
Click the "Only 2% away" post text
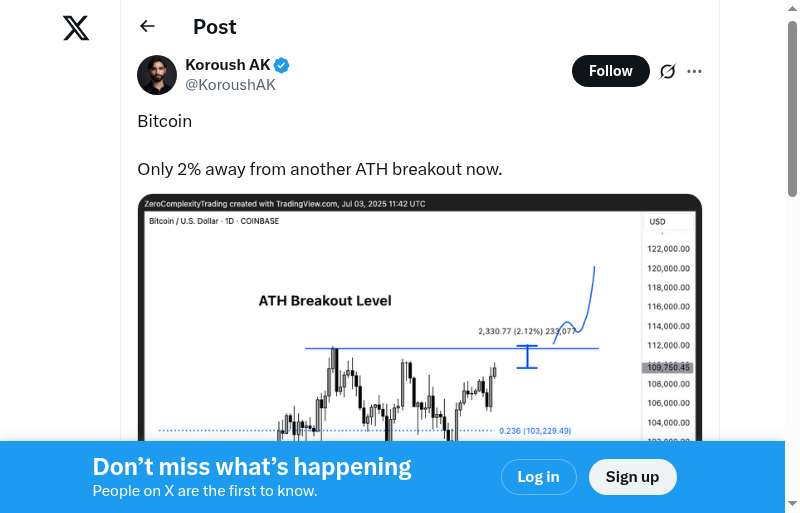pyautogui.click(x=319, y=169)
